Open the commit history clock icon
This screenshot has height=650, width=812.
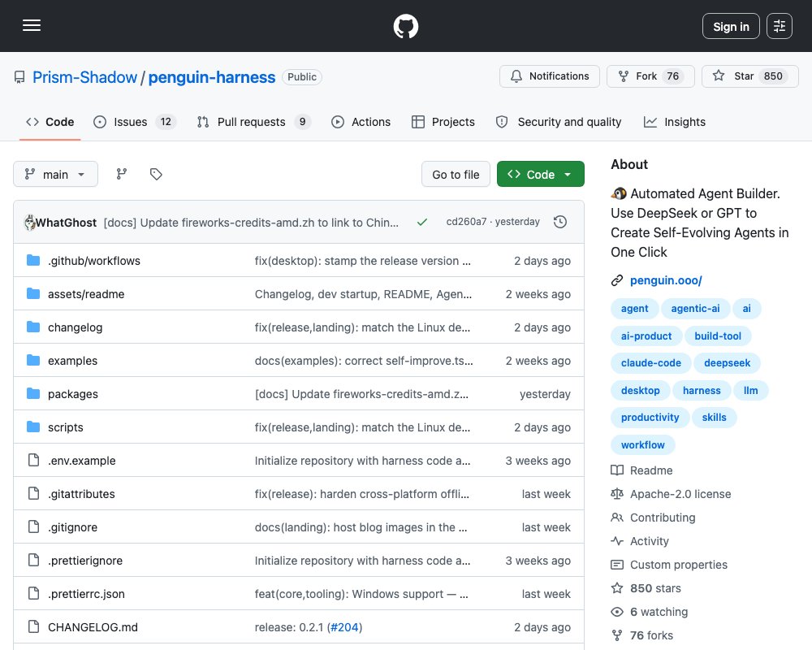[x=559, y=223]
